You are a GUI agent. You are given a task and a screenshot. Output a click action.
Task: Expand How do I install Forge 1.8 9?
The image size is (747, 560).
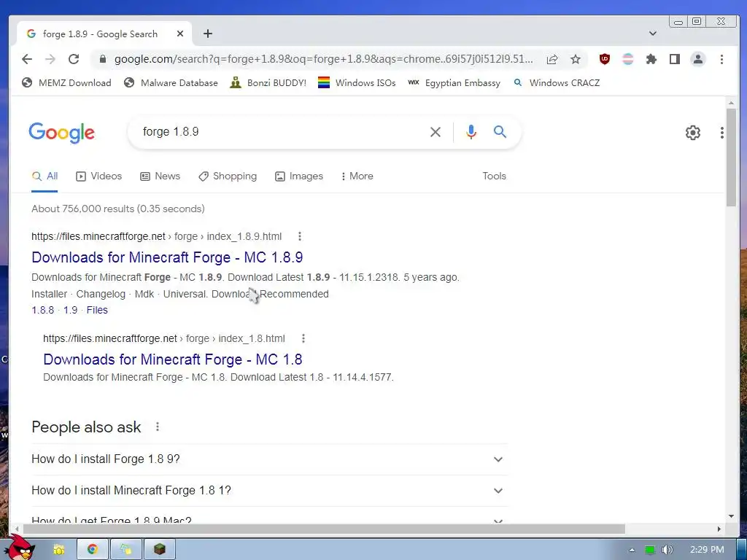(269, 459)
